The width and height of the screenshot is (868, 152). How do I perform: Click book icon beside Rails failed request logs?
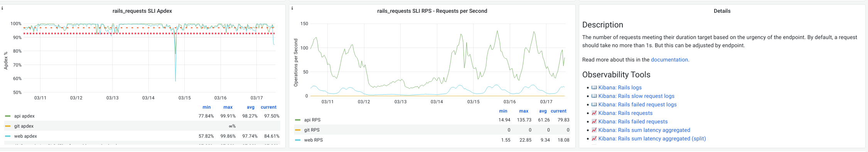(x=594, y=104)
